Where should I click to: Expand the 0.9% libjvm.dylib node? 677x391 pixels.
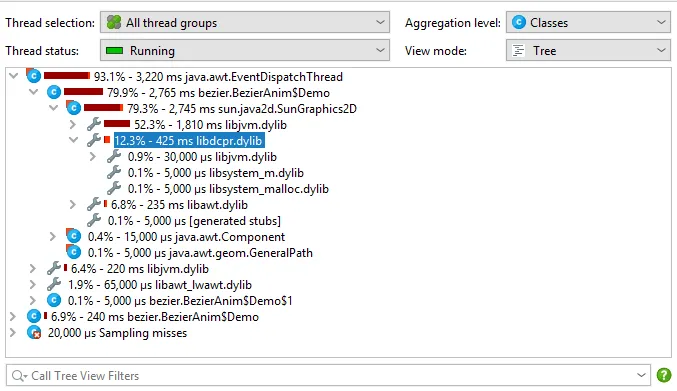coord(93,157)
